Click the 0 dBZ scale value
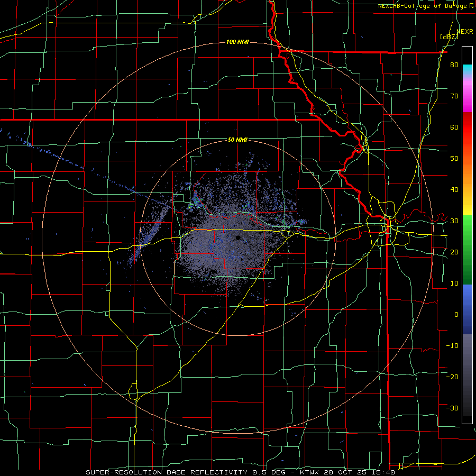 click(456, 315)
